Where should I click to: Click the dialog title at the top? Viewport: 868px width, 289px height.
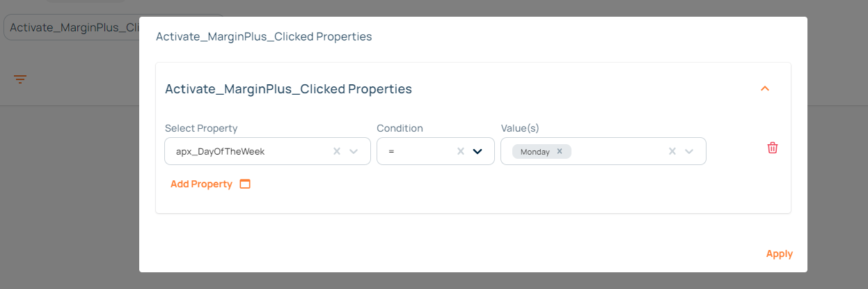coord(264,36)
